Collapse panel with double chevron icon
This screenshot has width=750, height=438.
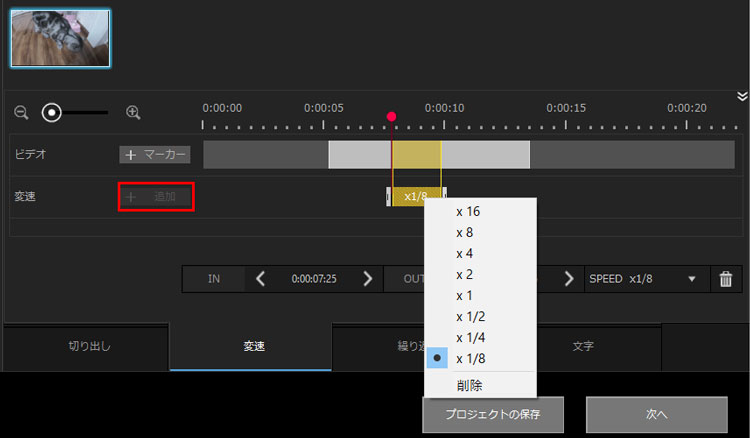(741, 96)
